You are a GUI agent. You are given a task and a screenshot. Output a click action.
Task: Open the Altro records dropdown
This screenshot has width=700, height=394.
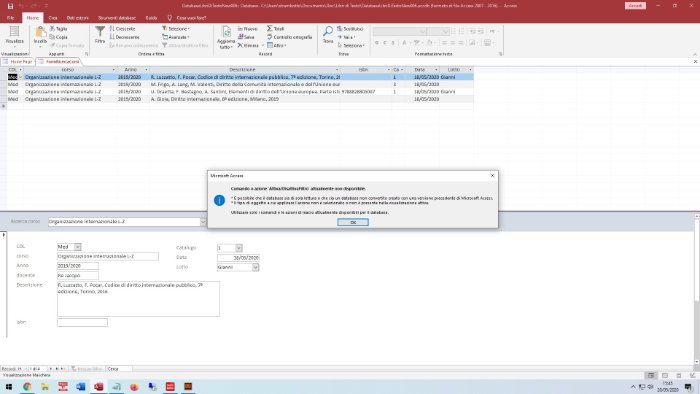coord(276,46)
